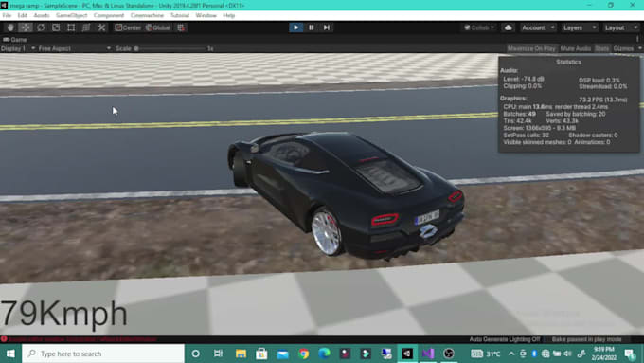Open Windows Start menu
Viewport: 644px width, 363px height.
10,354
